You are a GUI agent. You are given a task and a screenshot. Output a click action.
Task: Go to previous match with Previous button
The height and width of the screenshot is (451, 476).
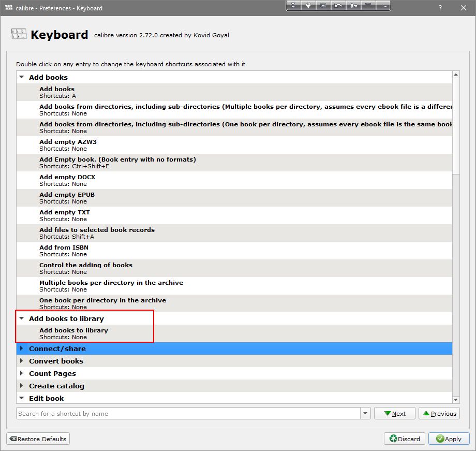439,413
